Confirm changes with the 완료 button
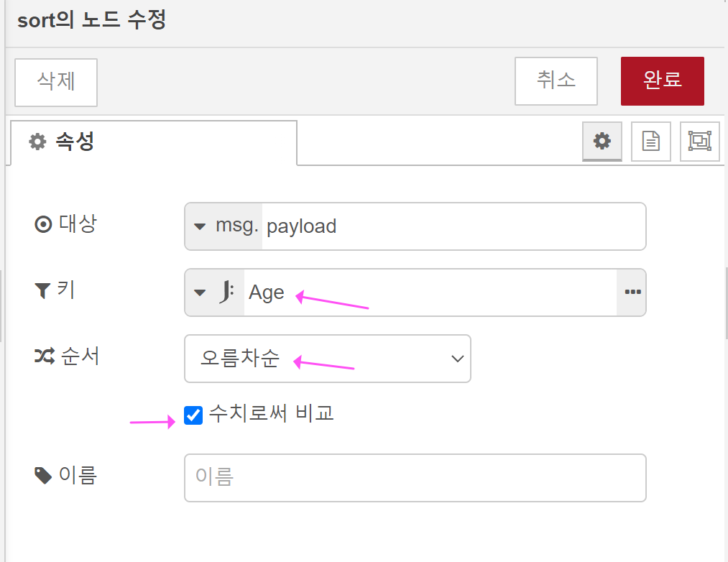This screenshot has height=562, width=728. [662, 80]
